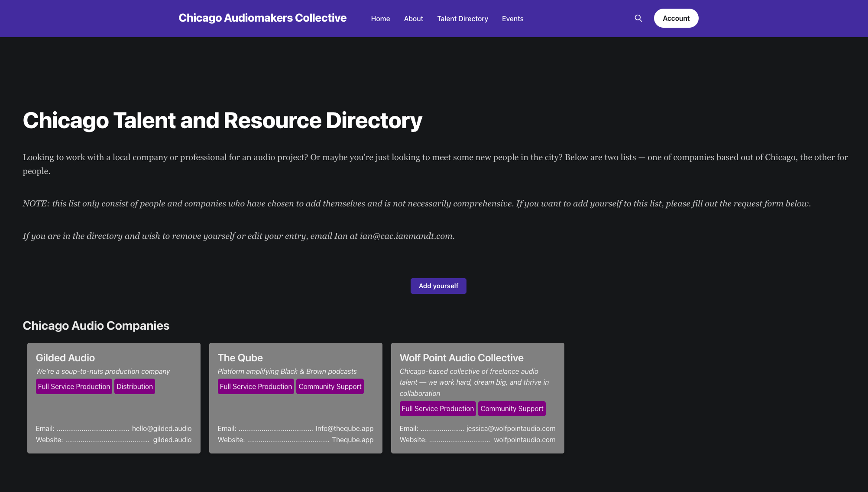The image size is (868, 492).
Task: Select the Distribution tag on Gilded Audio
Action: (x=135, y=386)
